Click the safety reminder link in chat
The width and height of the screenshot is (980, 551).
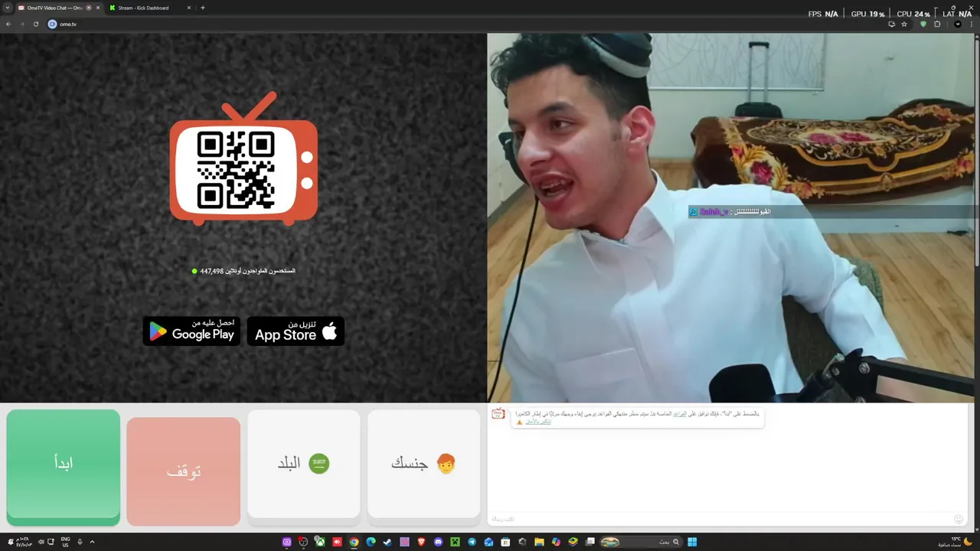(x=540, y=422)
